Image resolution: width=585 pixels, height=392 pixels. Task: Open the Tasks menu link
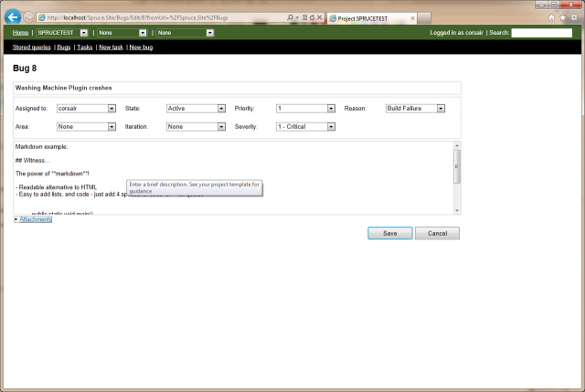coord(85,48)
